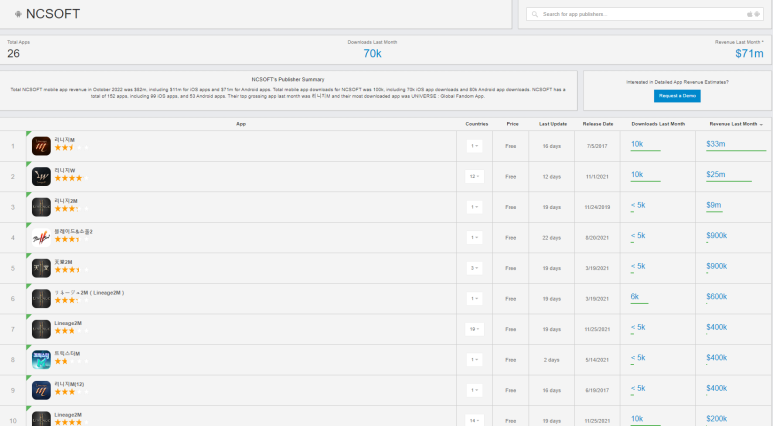Expand countries dropdown for 블레이드&소울2
The image size is (773, 426).
474,238
